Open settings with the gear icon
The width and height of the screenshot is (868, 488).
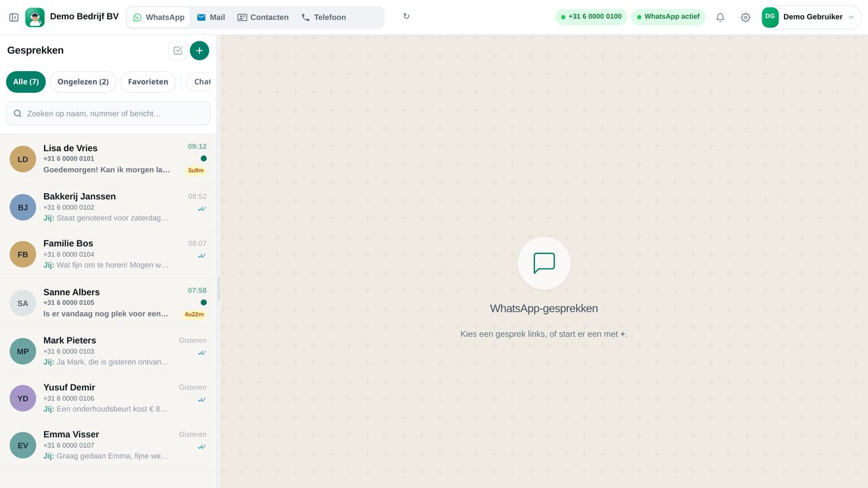(x=745, y=18)
